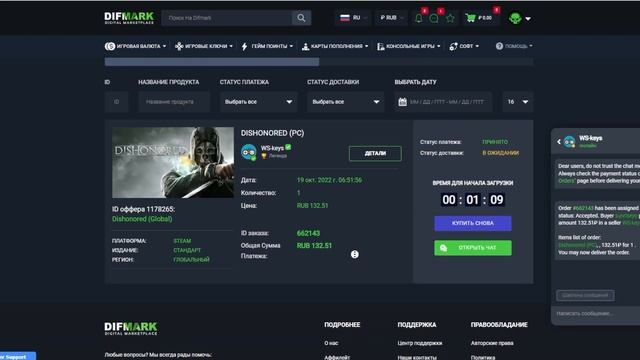Click the horizontal progress bar below navigation
Screen dimensions: 640x360
tap(318, 62)
